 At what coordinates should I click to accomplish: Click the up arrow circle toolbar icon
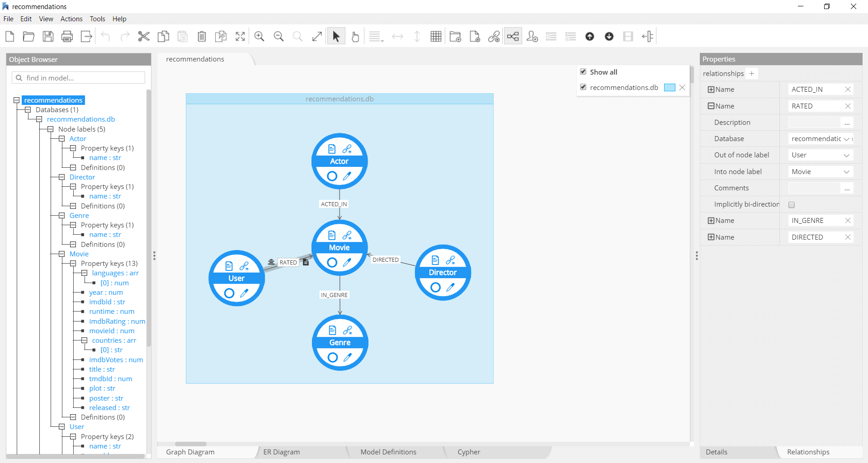click(x=590, y=37)
